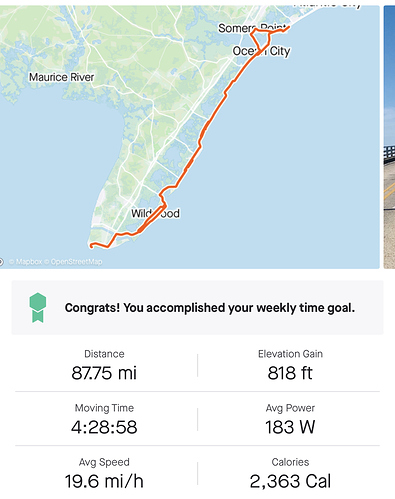Select the Elevation Gain 818 ft stat
The image size is (395, 499).
click(290, 365)
